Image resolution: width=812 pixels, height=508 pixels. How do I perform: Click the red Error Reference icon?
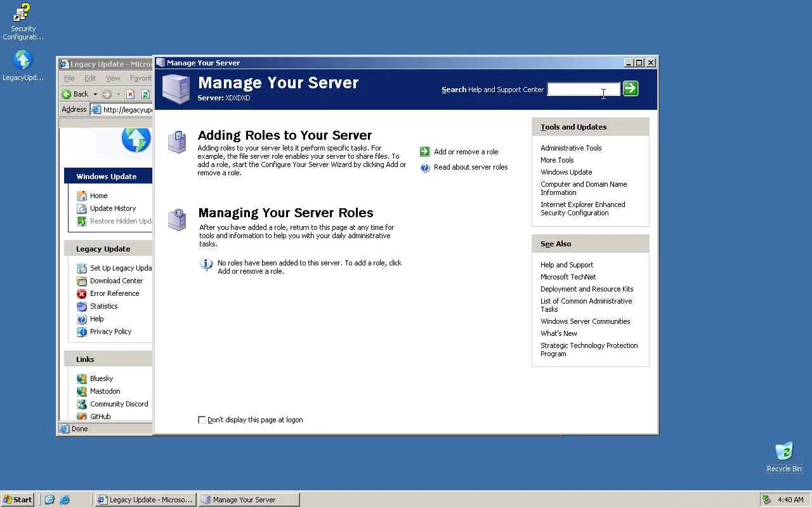(x=82, y=293)
